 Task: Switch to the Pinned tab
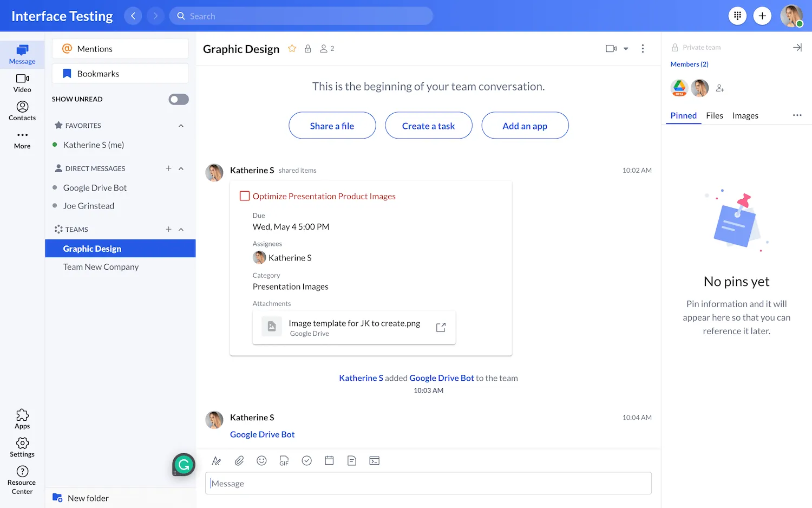coord(684,115)
